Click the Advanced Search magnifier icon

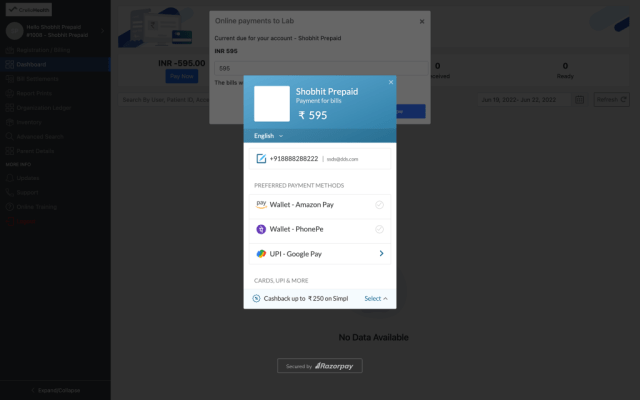pos(10,137)
